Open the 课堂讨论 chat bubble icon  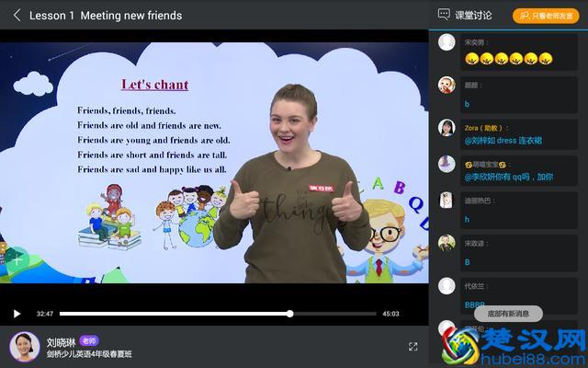tap(445, 15)
